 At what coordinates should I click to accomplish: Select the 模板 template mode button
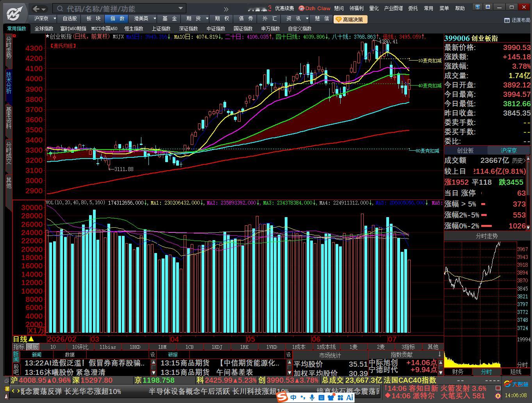point(32,347)
